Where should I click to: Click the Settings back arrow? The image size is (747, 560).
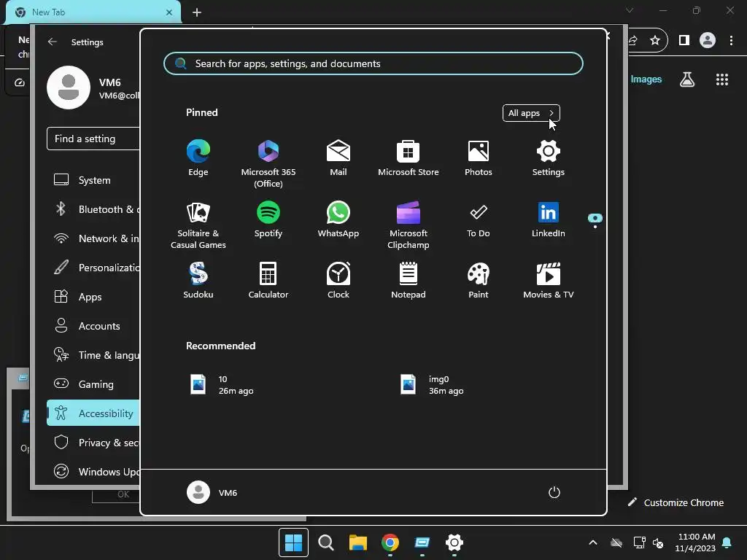click(53, 42)
